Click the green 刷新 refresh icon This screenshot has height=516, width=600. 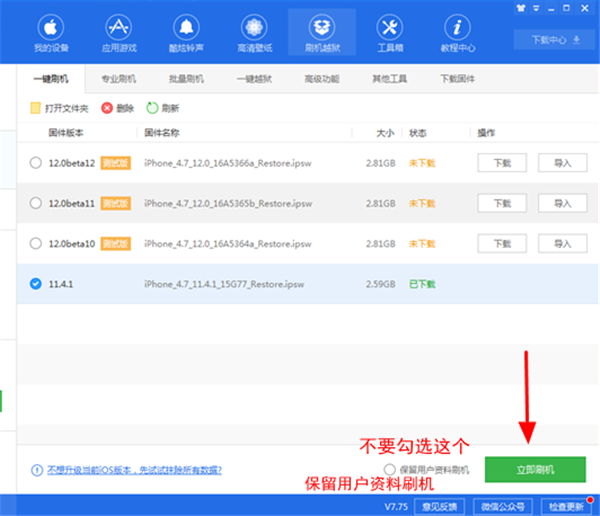[153, 108]
